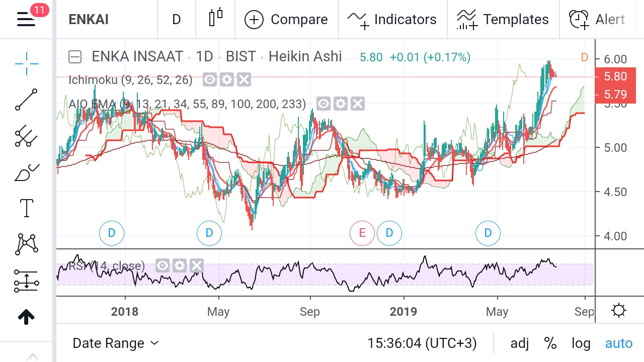
Task: Select the Text annotation tool
Action: click(x=26, y=208)
